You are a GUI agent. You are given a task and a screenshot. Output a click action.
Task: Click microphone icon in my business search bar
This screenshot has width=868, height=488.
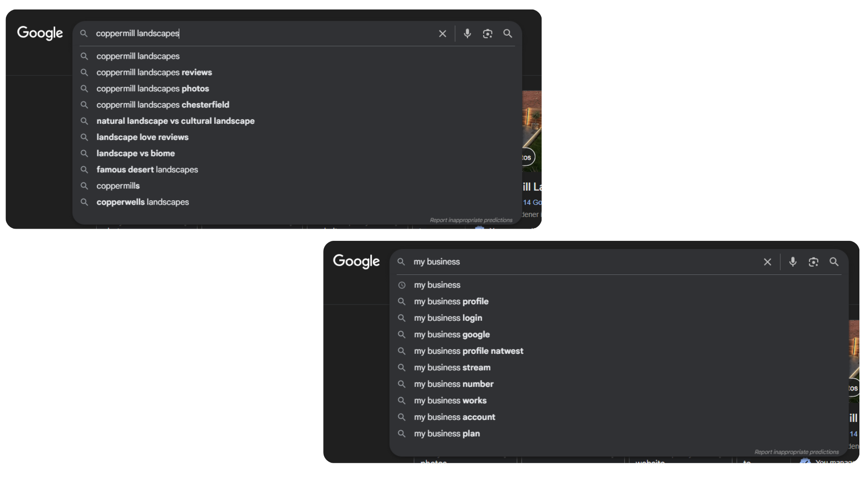pyautogui.click(x=793, y=262)
